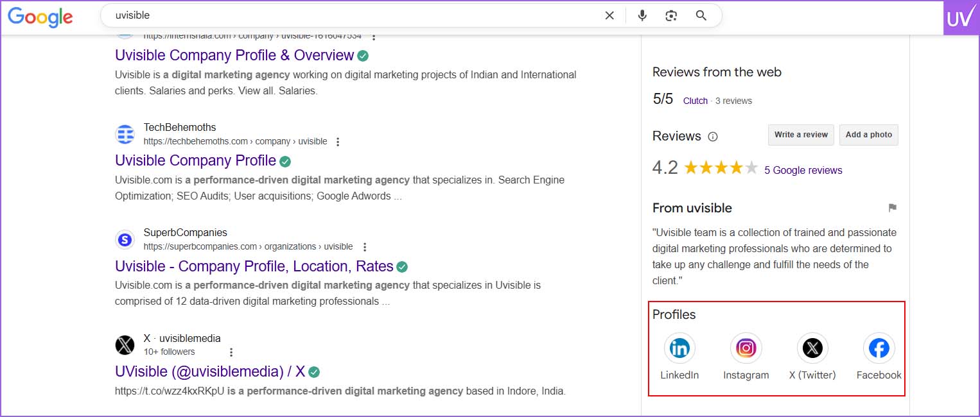Click verified badge beside Location, Rates result
The image size is (980, 417).
click(402, 267)
